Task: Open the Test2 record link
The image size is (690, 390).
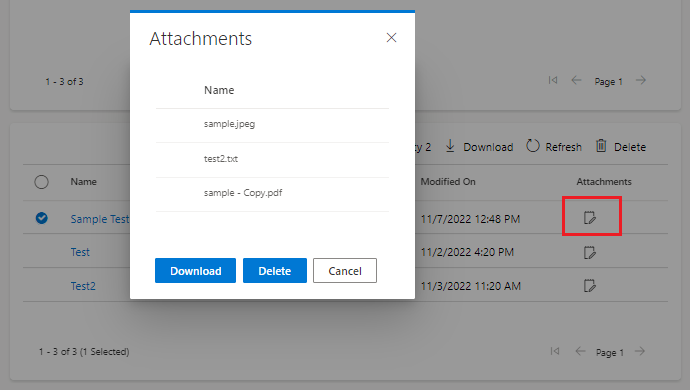Action: (83, 286)
